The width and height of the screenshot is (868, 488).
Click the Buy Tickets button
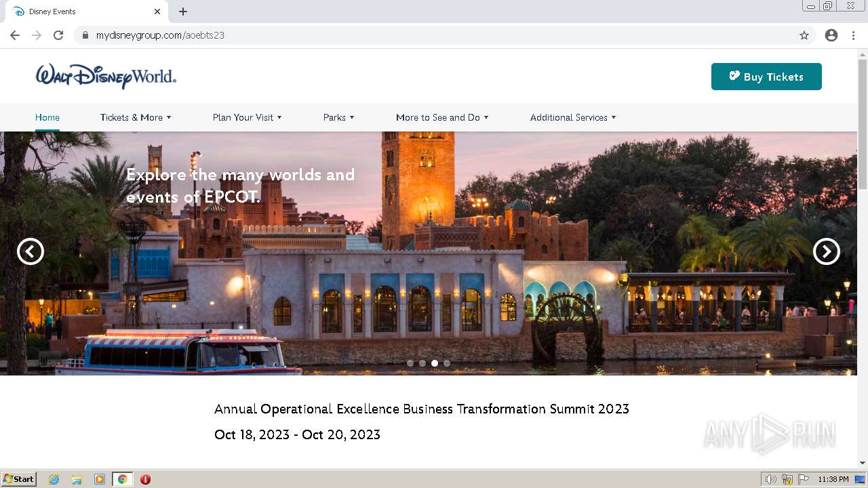[766, 77]
